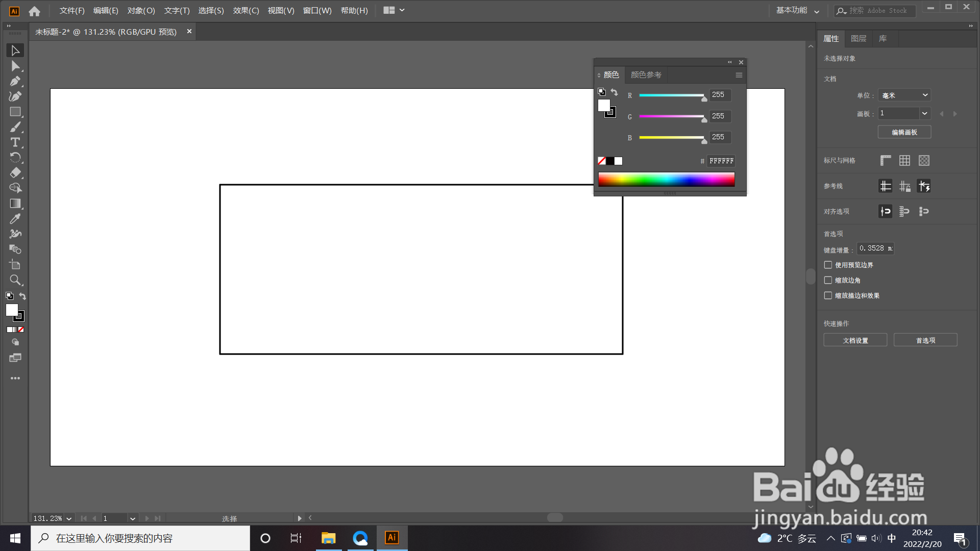The height and width of the screenshot is (551, 980).
Task: Open the 单位 units dropdown
Action: click(904, 95)
